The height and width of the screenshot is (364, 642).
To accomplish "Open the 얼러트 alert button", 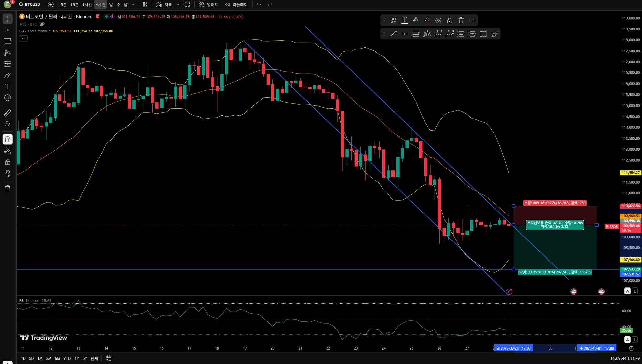I will tap(208, 5).
